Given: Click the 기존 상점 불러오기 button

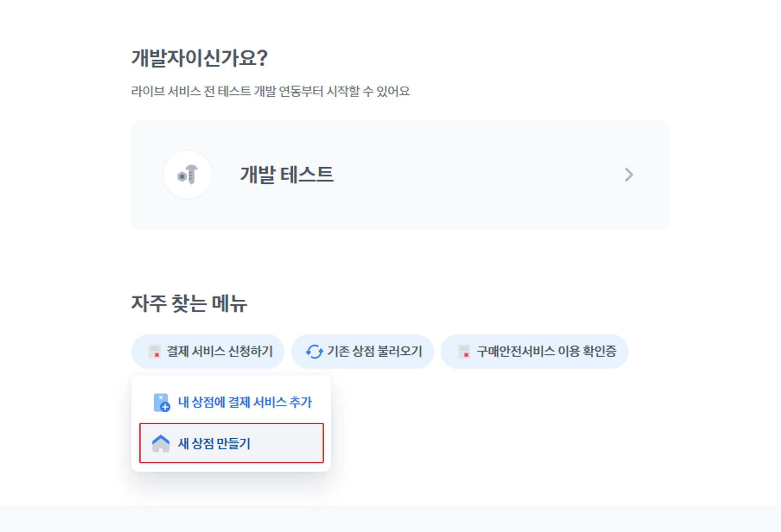Looking at the screenshot, I should (362, 351).
